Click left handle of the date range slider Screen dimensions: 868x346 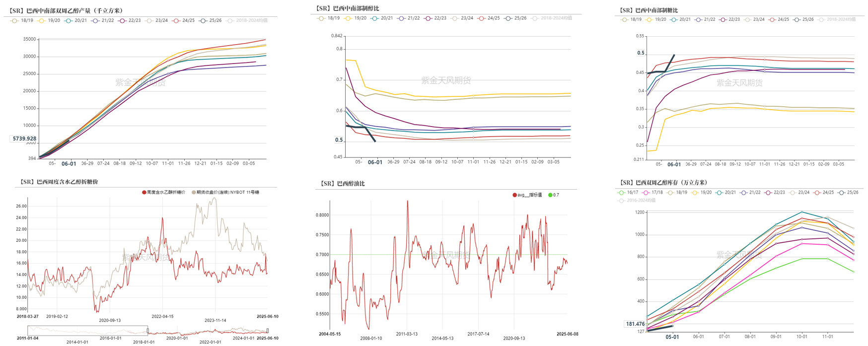click(147, 331)
